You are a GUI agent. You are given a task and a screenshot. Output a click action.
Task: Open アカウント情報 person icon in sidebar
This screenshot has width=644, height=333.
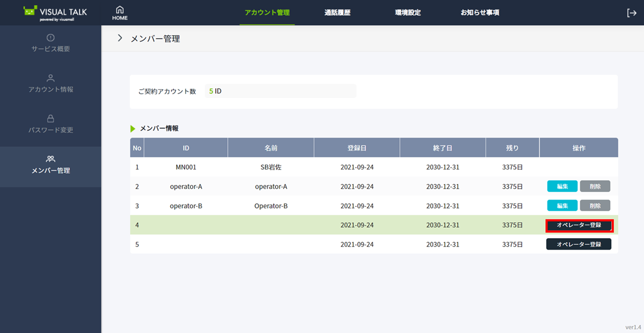[51, 78]
